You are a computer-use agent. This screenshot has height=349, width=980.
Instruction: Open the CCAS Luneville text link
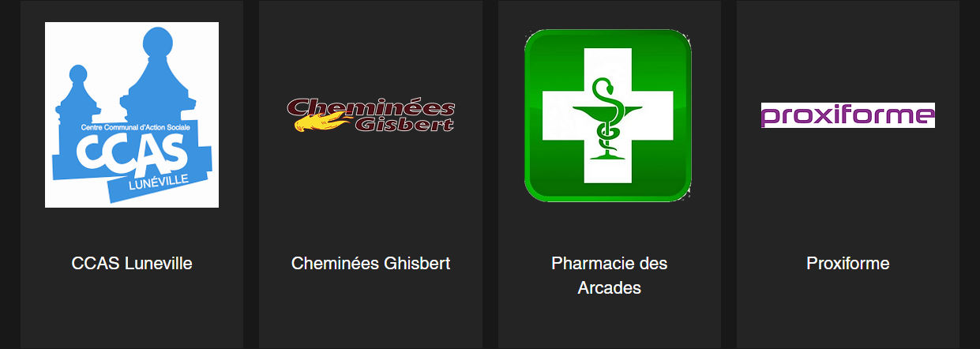point(132,263)
